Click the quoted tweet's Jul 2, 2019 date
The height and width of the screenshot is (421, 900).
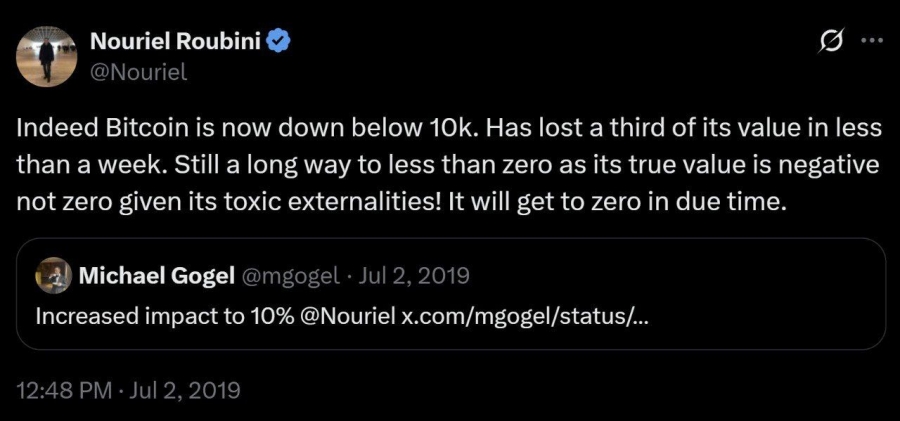pyautogui.click(x=413, y=276)
